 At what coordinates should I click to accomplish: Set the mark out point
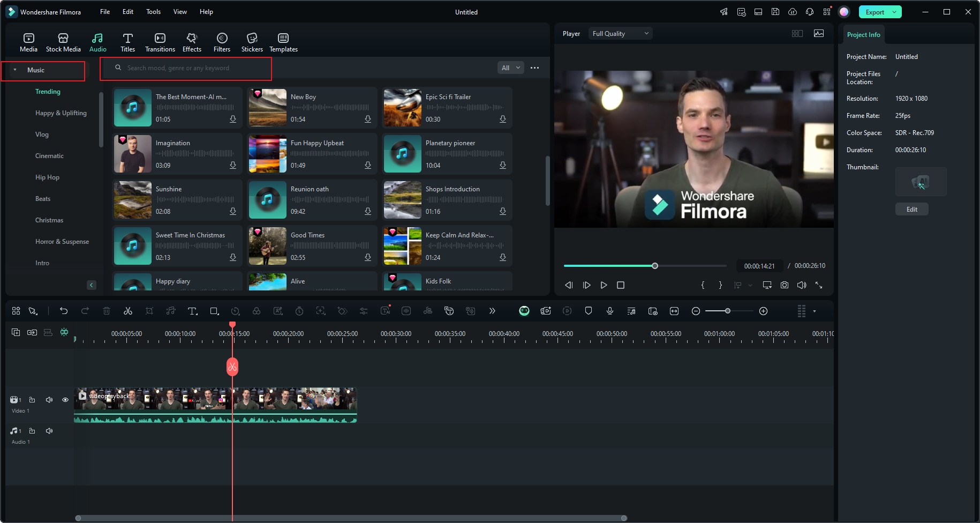tap(720, 285)
